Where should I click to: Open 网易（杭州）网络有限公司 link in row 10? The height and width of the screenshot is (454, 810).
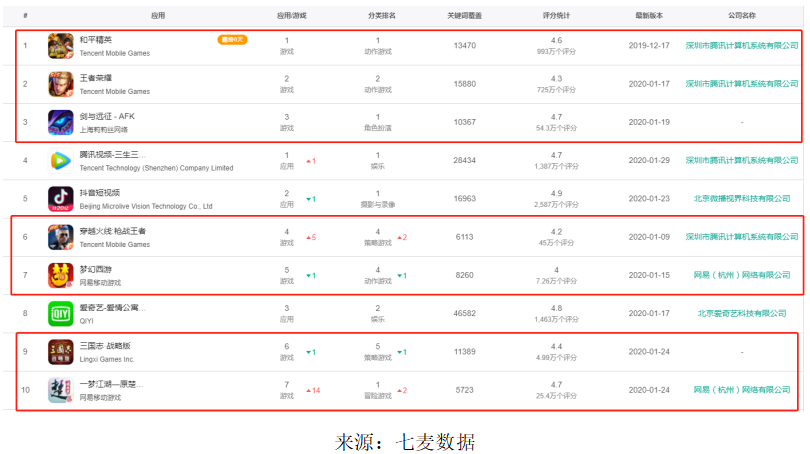click(x=742, y=389)
